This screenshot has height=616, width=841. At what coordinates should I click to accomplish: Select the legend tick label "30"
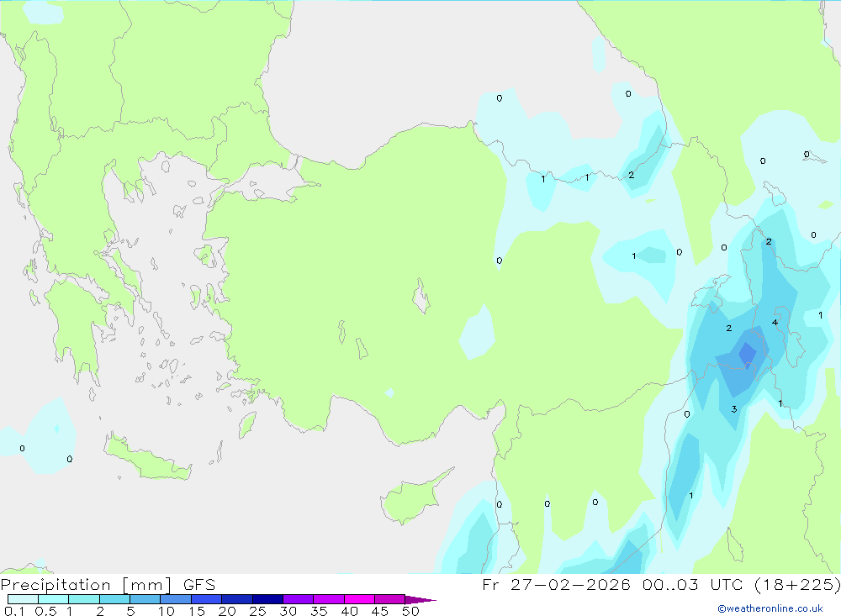point(288,611)
